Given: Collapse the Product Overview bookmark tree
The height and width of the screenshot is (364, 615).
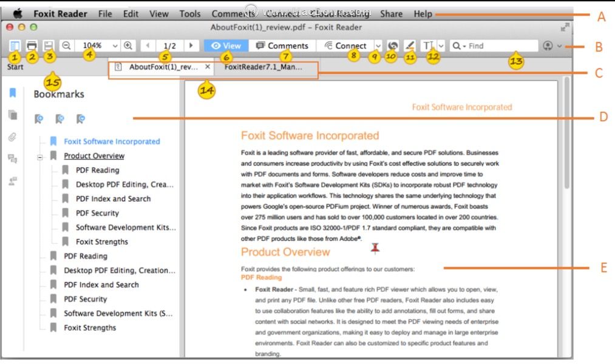Looking at the screenshot, I should pyautogui.click(x=39, y=158).
